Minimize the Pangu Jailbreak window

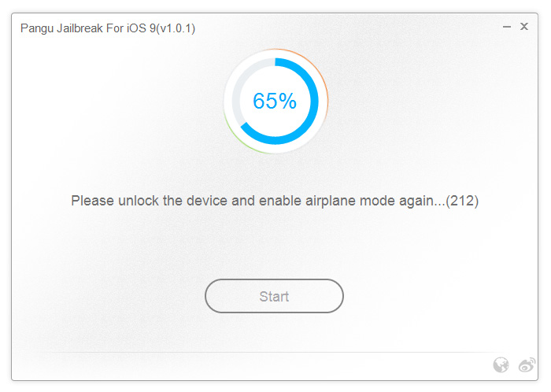tap(507, 28)
